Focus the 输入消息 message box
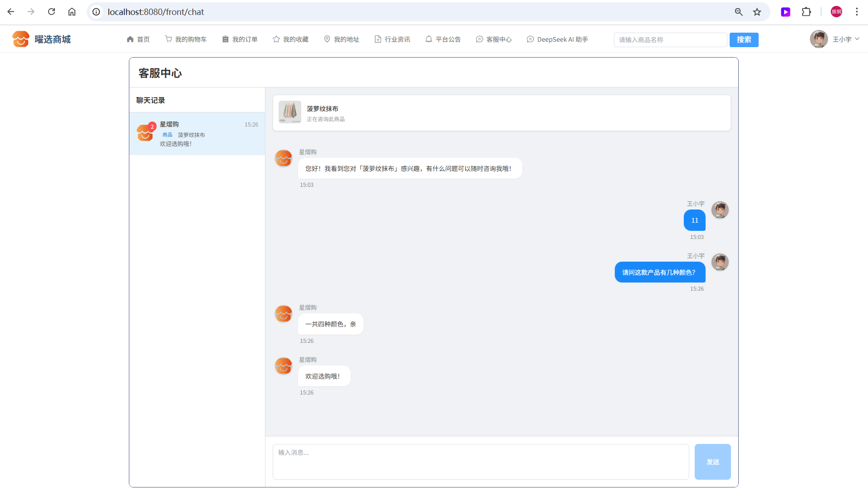Viewport: 868px width, 492px height. (x=481, y=462)
